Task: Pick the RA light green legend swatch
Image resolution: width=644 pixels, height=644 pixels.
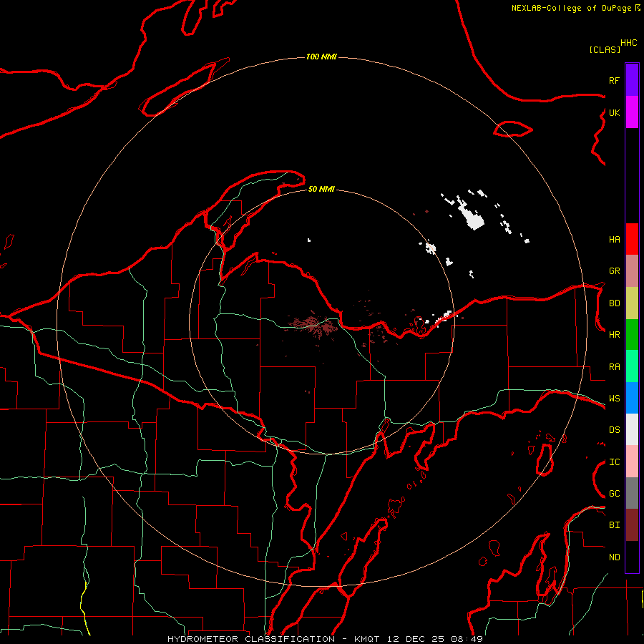Action: (632, 366)
